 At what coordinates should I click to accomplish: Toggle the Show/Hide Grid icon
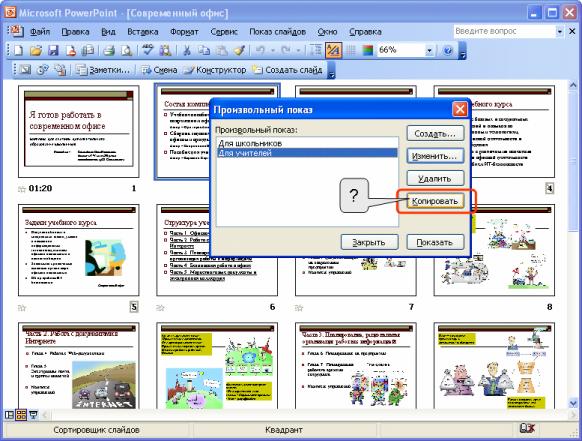click(351, 50)
